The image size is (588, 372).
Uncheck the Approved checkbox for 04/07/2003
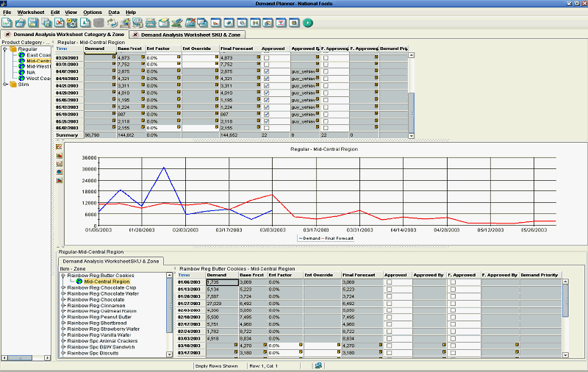(266, 71)
